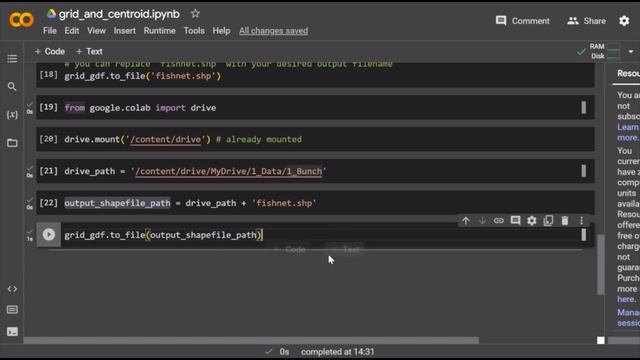Open the File menu

point(50,31)
